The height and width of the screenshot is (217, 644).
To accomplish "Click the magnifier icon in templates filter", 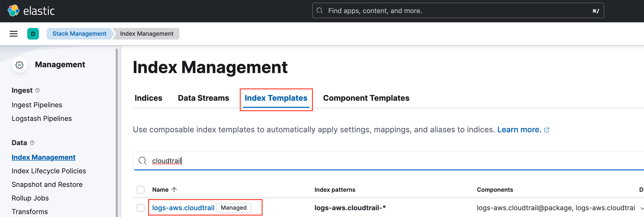I will pyautogui.click(x=143, y=161).
